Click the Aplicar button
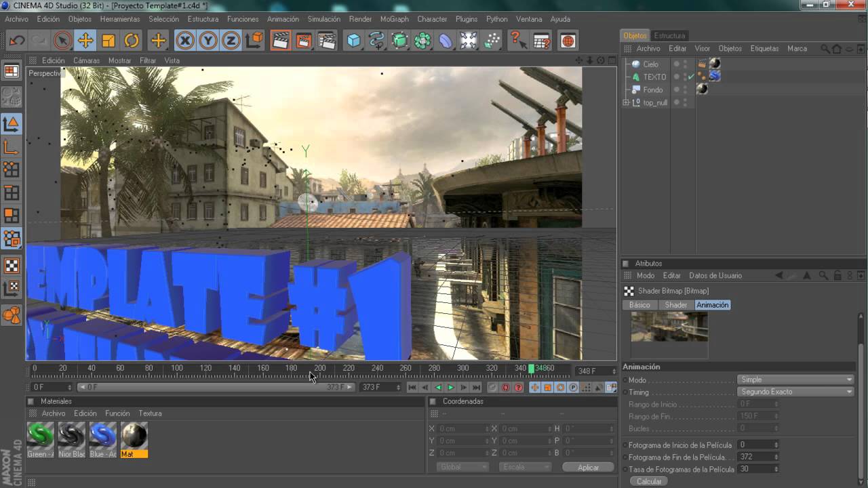 tap(589, 467)
